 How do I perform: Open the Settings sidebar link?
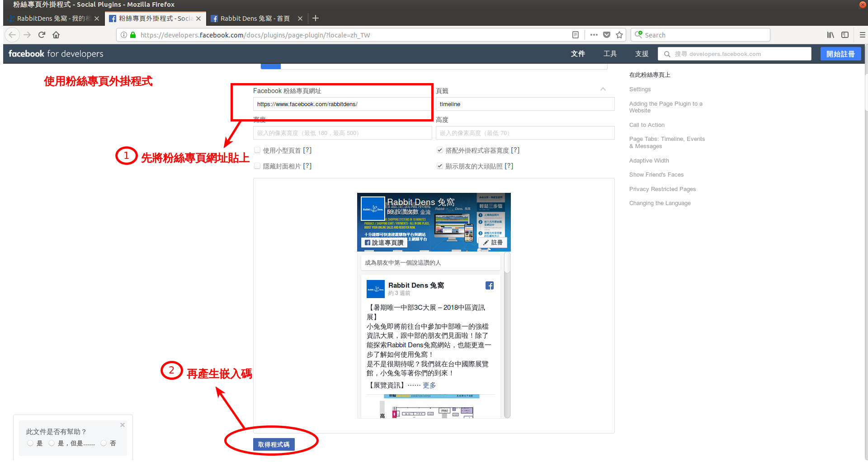point(640,89)
